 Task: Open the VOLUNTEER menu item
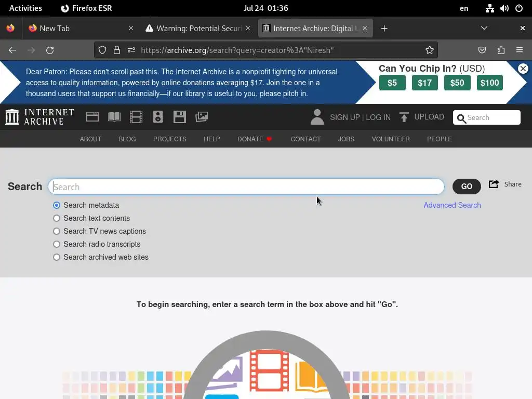coord(391,139)
